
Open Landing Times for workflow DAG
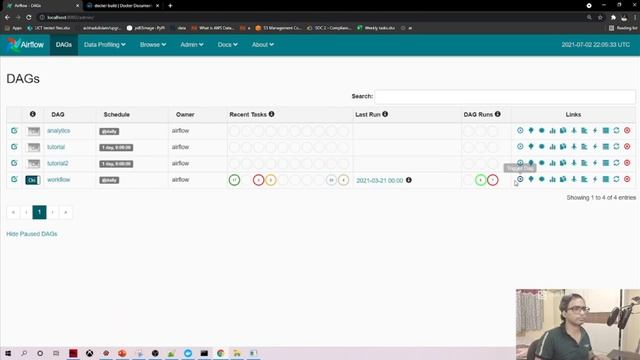pyautogui.click(x=574, y=179)
